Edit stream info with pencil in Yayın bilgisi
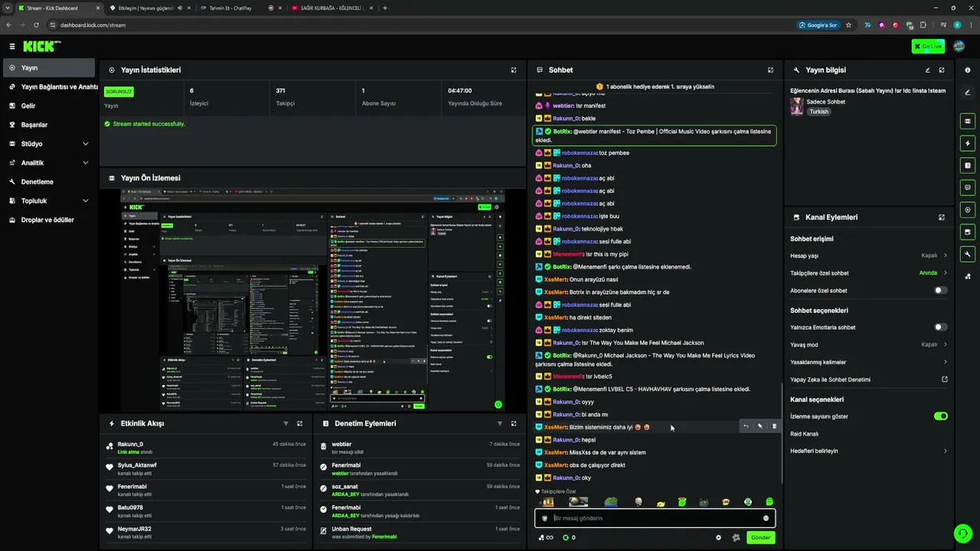Image resolution: width=980 pixels, height=551 pixels. [928, 70]
